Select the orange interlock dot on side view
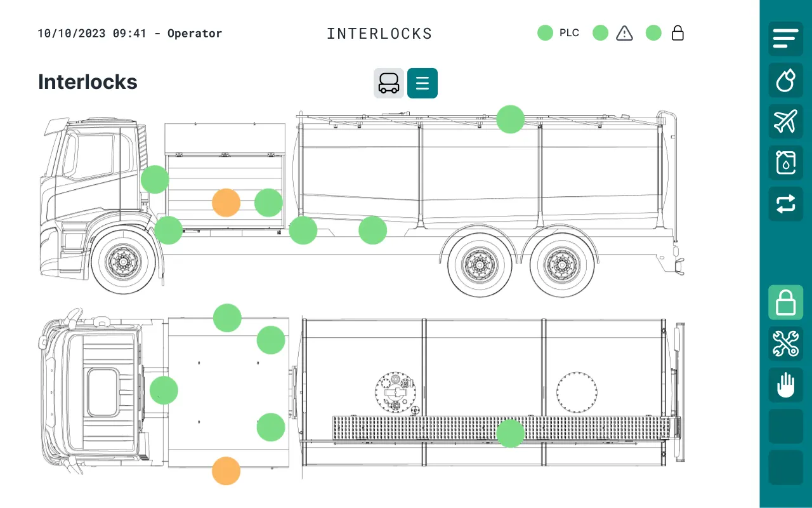Viewport: 812px width, 508px height. pos(226,203)
